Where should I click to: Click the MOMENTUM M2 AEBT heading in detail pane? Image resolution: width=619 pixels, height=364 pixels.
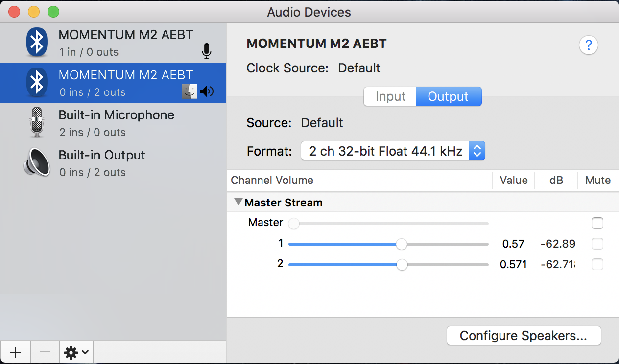coord(317,44)
